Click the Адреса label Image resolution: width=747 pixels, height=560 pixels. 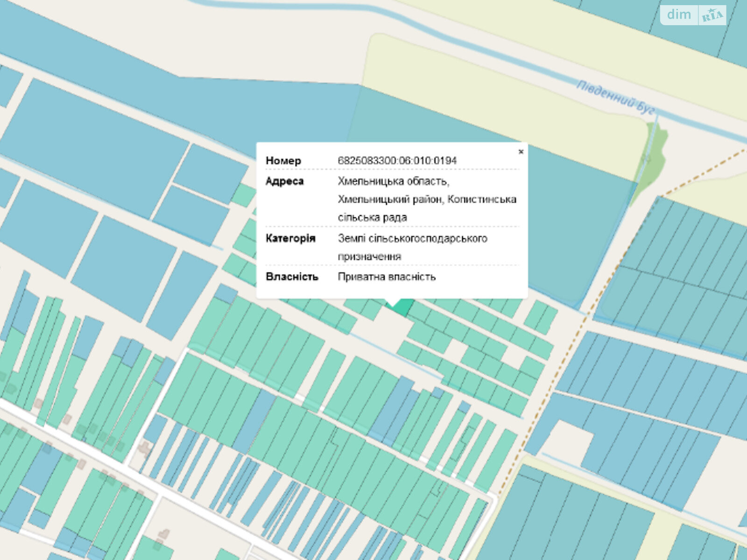[x=285, y=181]
